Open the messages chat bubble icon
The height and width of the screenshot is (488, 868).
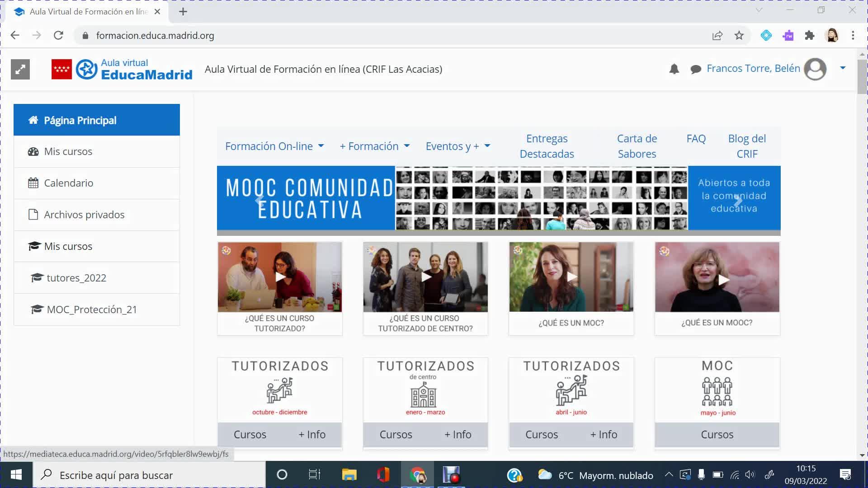(x=696, y=69)
